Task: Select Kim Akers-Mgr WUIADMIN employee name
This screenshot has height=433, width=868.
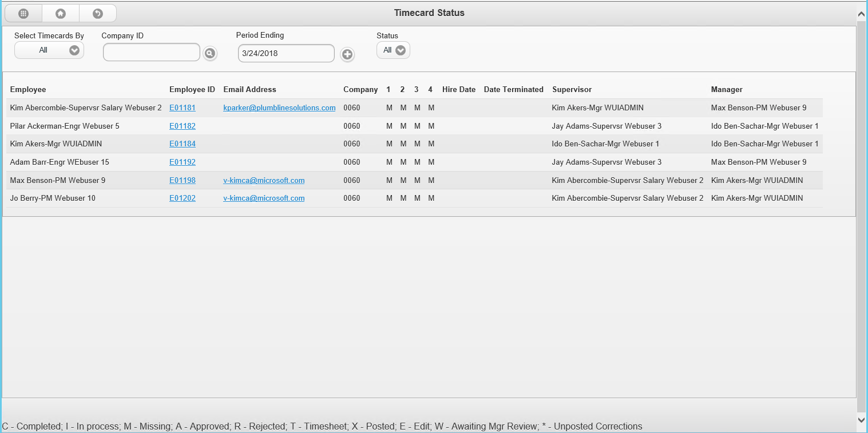Action: tap(56, 144)
